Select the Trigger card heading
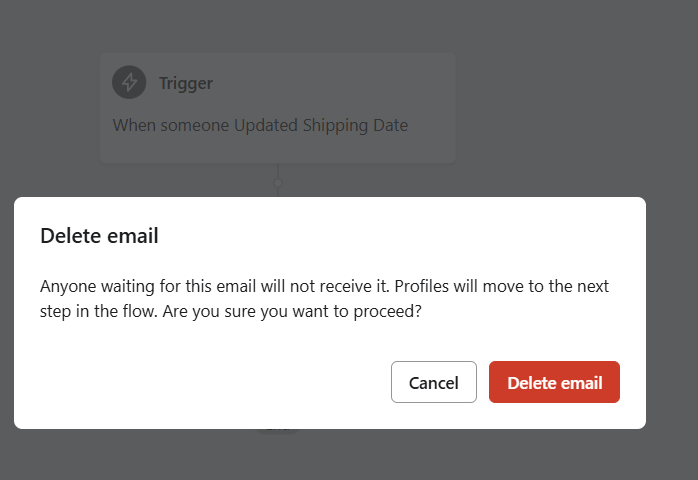 [x=186, y=83]
